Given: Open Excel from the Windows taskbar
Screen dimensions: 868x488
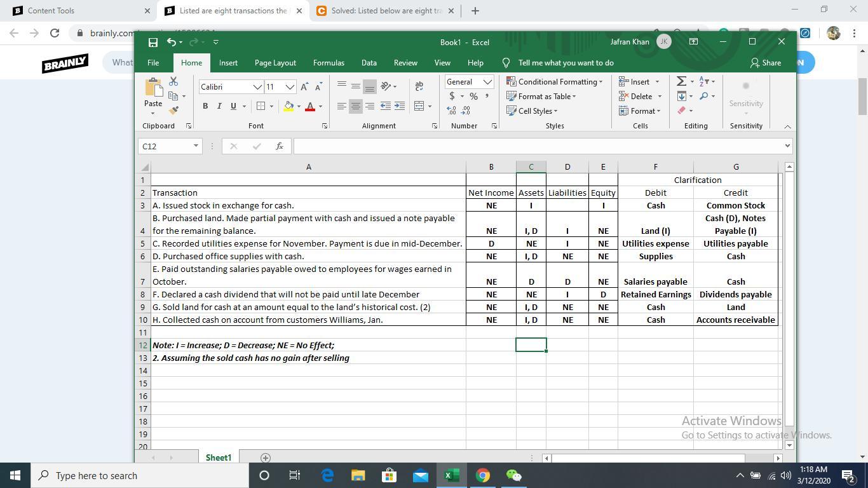Looking at the screenshot, I should point(451,475).
